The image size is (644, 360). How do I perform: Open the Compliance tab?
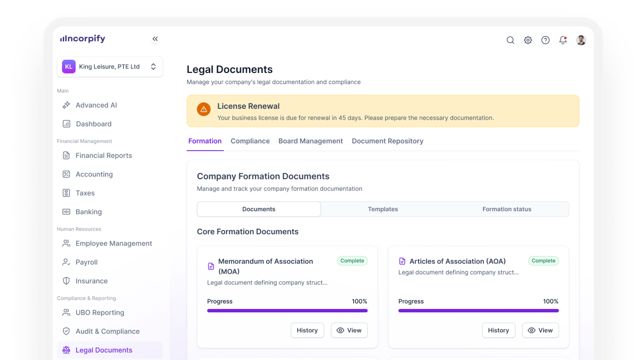click(x=250, y=141)
